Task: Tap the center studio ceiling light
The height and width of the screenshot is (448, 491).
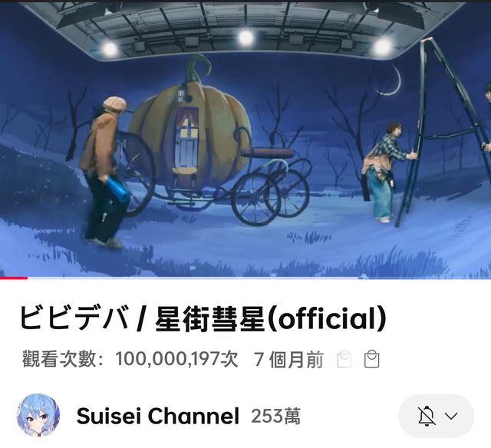Action: point(246,38)
